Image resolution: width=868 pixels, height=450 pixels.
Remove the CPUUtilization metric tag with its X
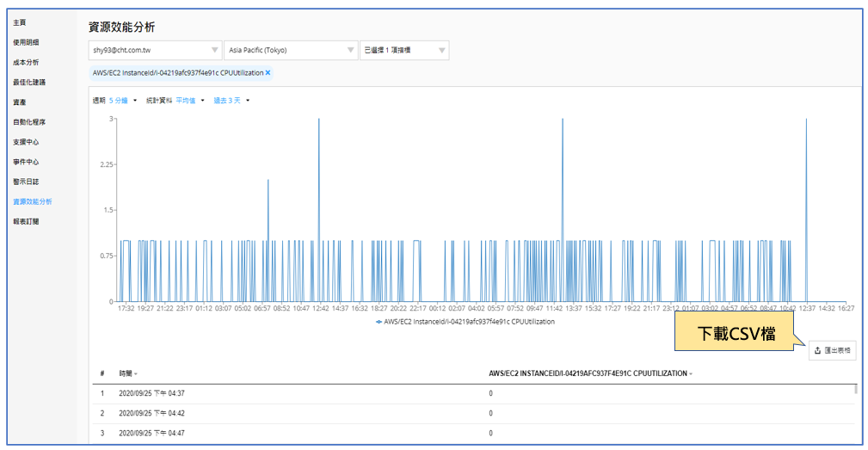pyautogui.click(x=268, y=73)
